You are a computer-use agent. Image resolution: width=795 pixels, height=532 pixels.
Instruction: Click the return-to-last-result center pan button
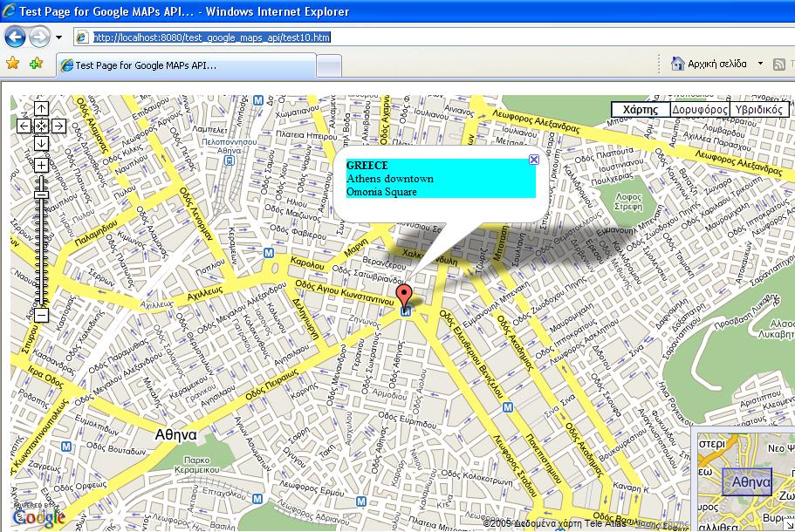(x=41, y=126)
